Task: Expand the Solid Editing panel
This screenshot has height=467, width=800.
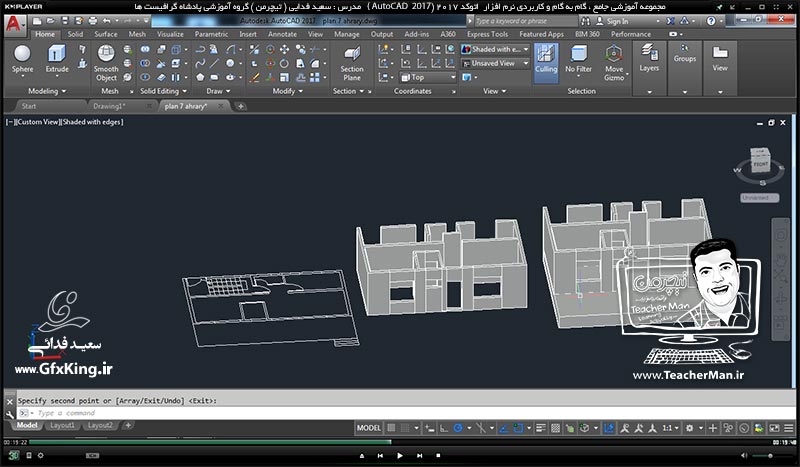Action: [163, 91]
